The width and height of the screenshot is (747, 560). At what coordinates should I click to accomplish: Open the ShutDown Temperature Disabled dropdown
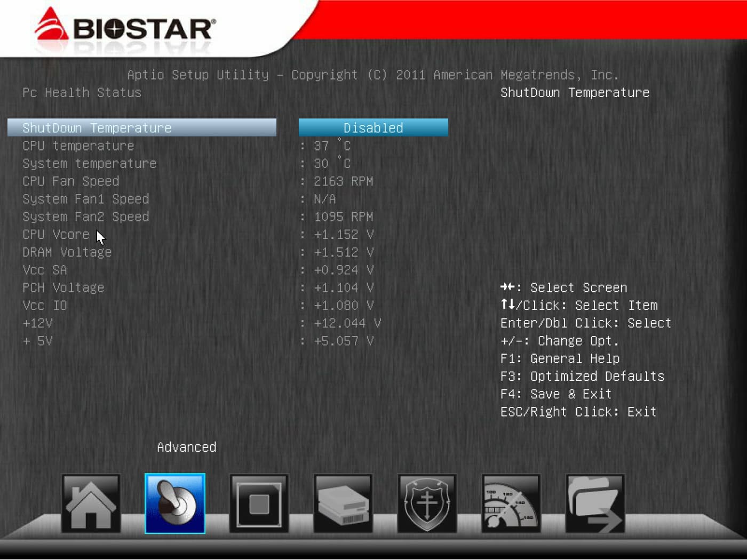click(x=373, y=127)
